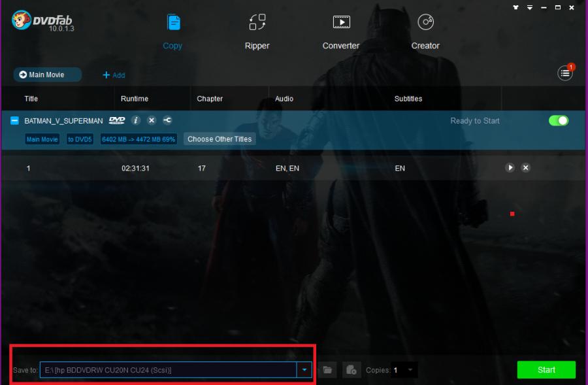588x385 pixels.
Task: Click the Save to path field
Action: (x=169, y=370)
